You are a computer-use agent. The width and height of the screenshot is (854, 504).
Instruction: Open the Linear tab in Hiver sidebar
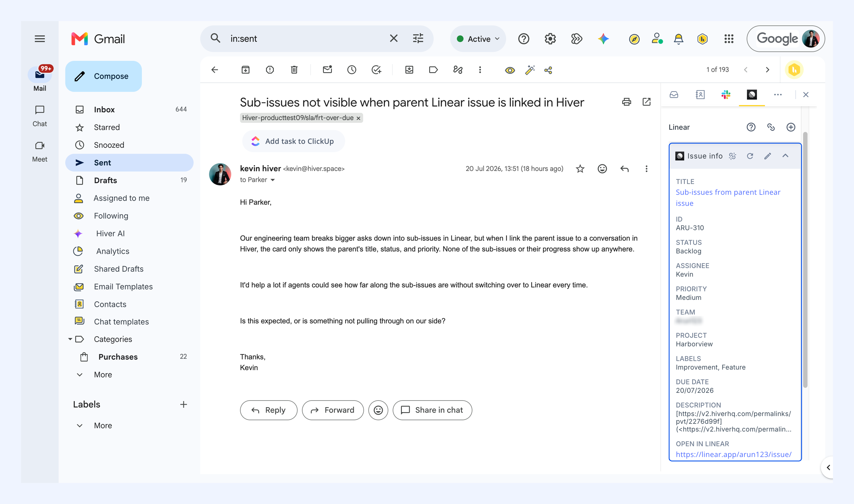point(751,95)
